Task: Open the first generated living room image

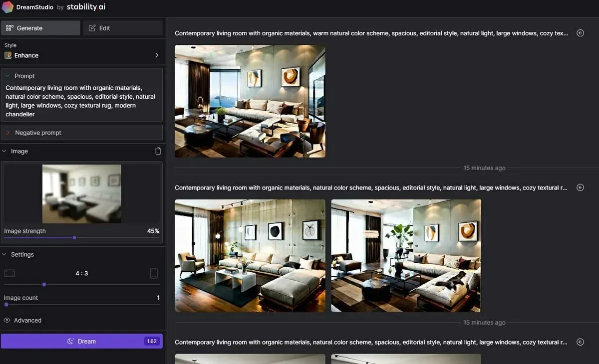Action: (250, 101)
